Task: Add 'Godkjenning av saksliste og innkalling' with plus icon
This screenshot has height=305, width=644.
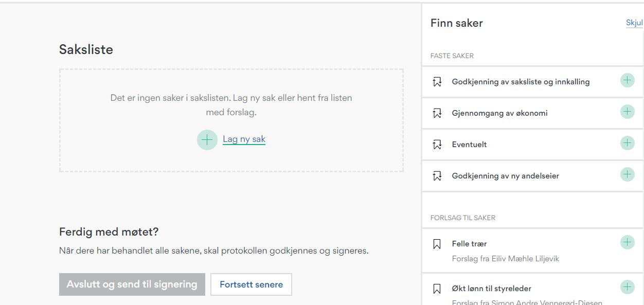Action: pos(627,81)
